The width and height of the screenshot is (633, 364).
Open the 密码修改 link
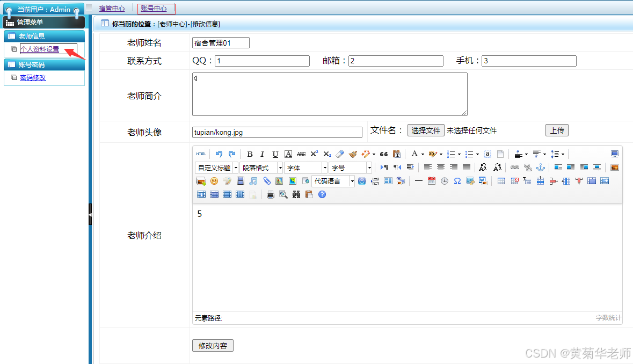point(32,77)
